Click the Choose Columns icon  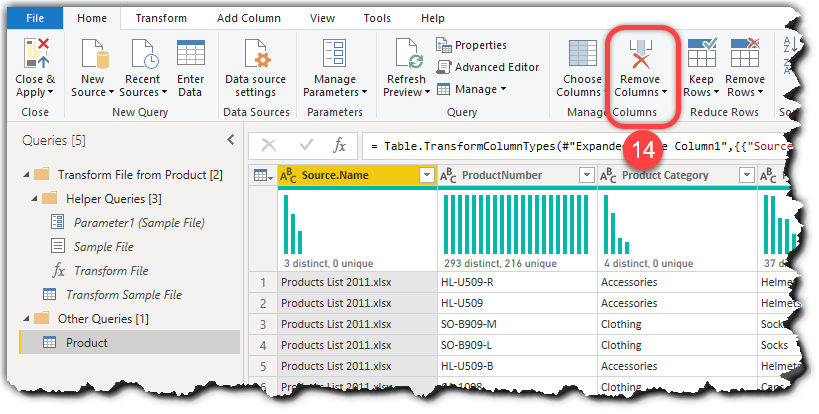582,53
